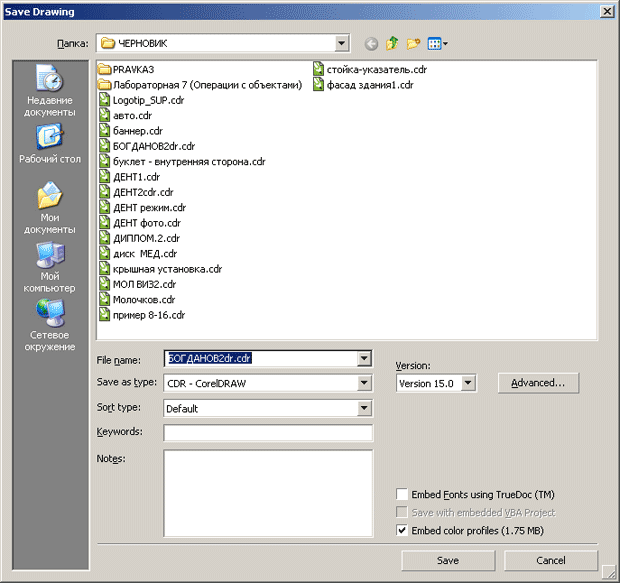Screen dimensions: 620x583
Task: Open the Sort type dropdown
Action: 364,408
